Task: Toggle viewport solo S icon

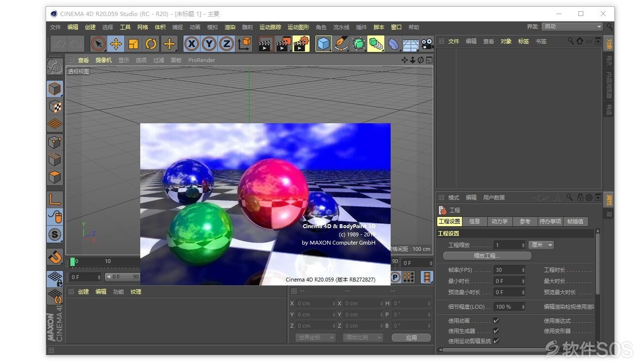Action: pos(55,234)
